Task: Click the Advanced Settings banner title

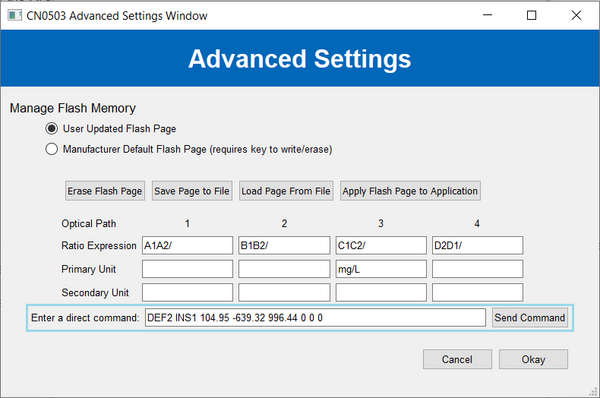Action: pos(300,59)
